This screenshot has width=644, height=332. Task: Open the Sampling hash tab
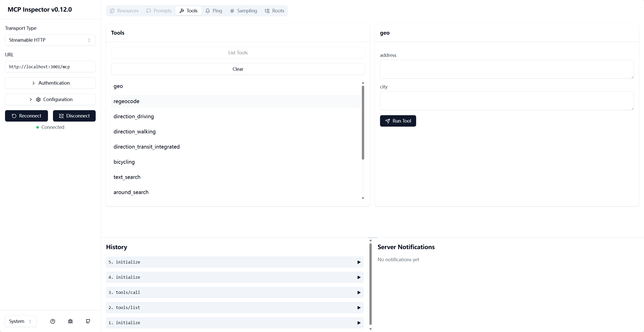coord(243,11)
